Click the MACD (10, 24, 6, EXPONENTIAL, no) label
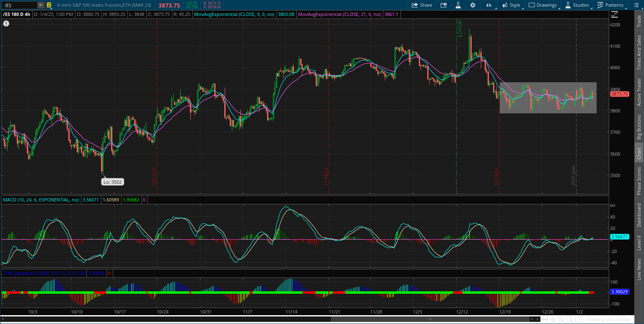 point(41,200)
